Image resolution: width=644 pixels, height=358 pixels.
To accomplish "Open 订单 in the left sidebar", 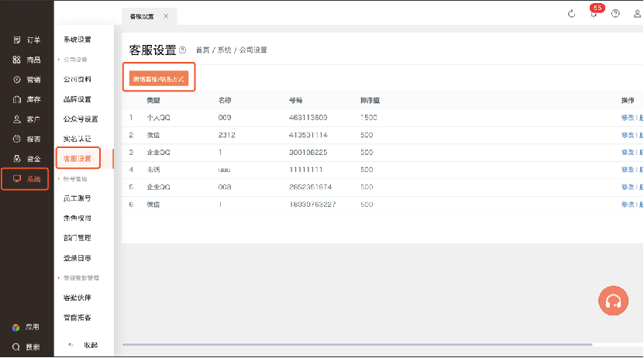I will (x=27, y=40).
